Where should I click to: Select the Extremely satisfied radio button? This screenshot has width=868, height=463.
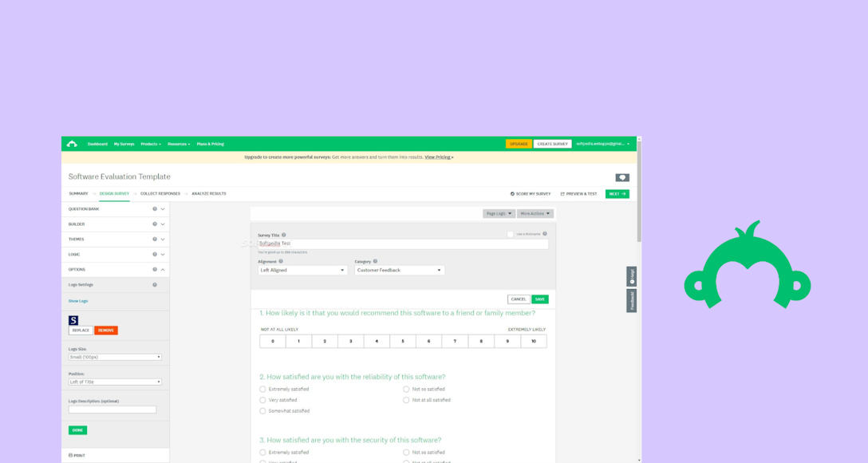(x=262, y=389)
